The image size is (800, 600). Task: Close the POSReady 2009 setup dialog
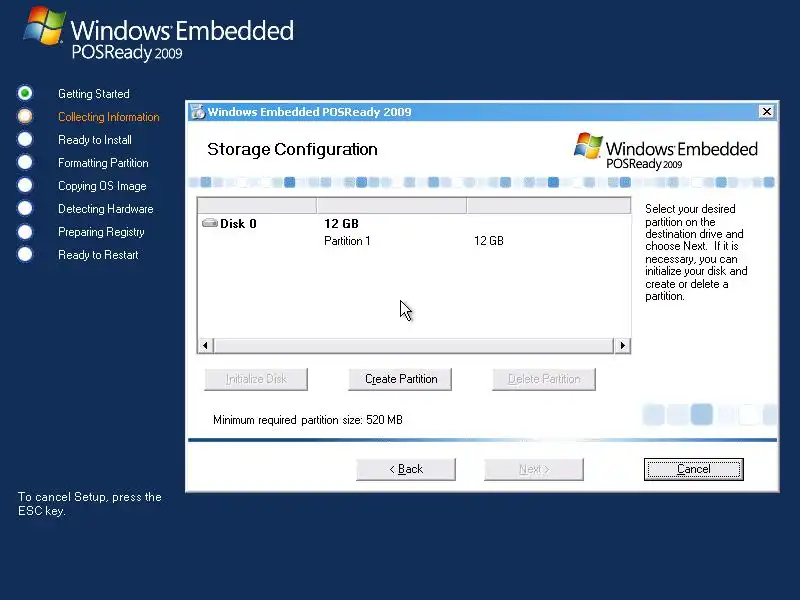(x=766, y=111)
